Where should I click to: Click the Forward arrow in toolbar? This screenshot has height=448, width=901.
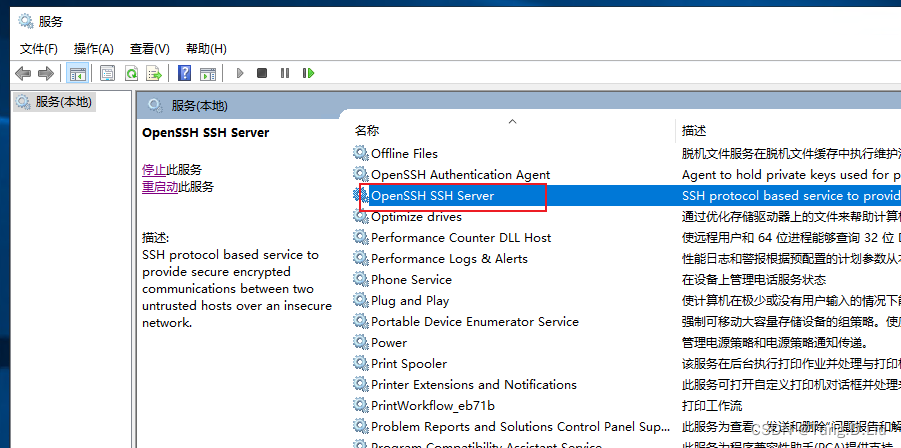tap(46, 73)
